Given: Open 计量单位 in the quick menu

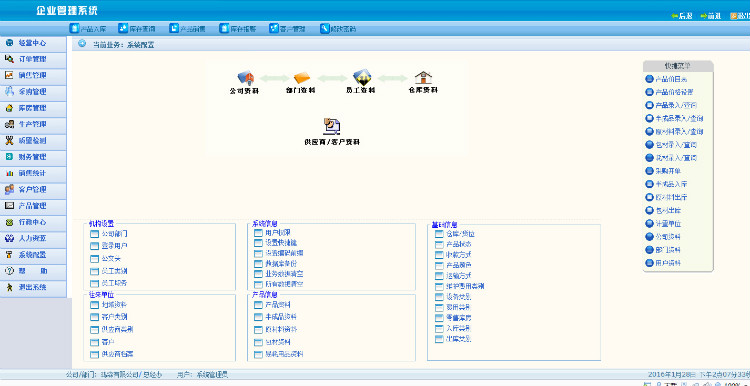Looking at the screenshot, I should click(x=668, y=223).
